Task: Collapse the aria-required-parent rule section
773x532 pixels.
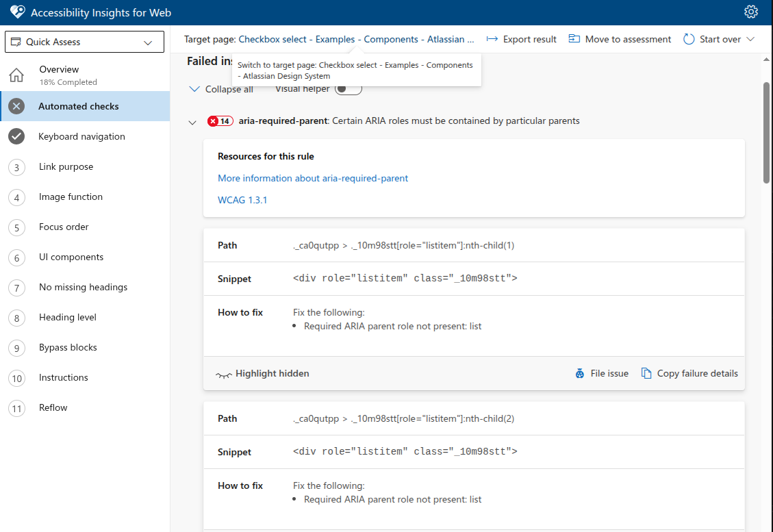Action: pyautogui.click(x=192, y=121)
